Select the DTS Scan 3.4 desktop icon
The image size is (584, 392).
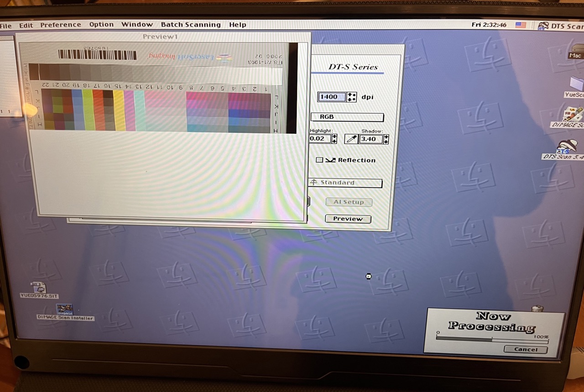567,147
